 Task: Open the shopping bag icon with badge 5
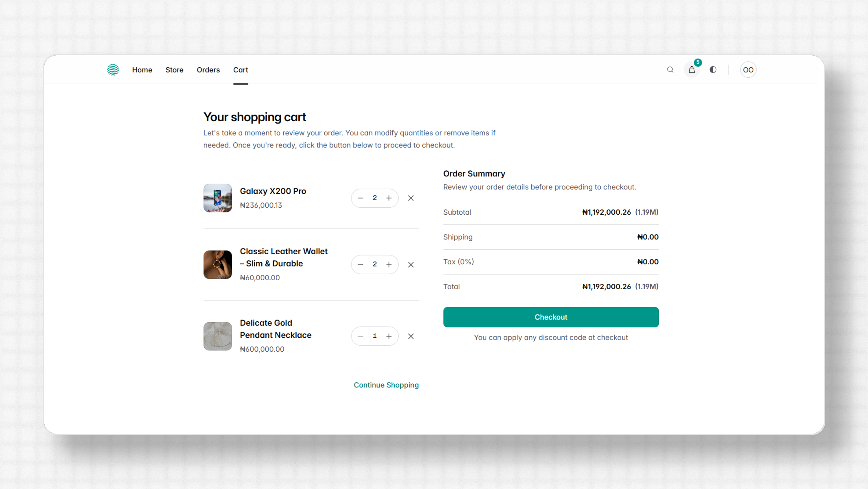(692, 70)
